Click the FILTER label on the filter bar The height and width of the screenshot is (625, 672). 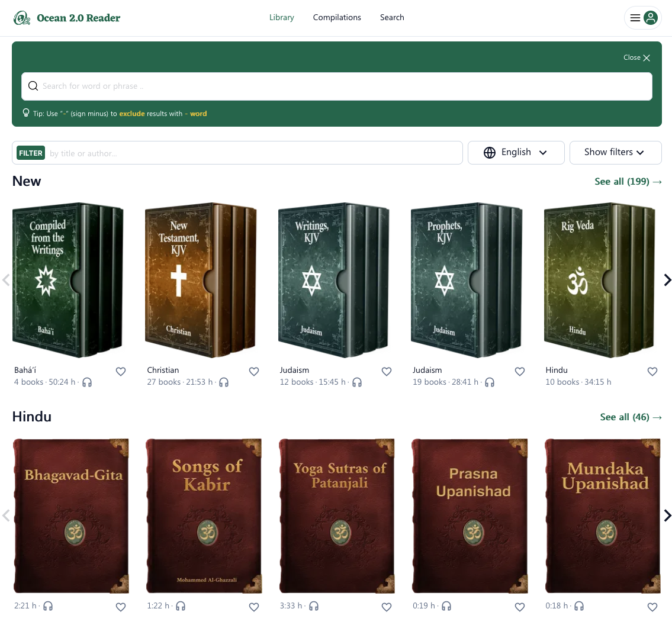point(30,153)
